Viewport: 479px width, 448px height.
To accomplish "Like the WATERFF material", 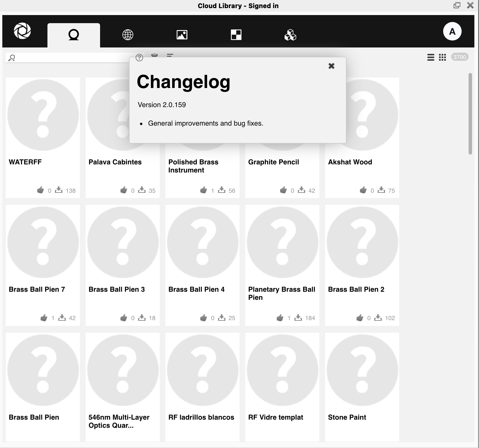I will (40, 190).
